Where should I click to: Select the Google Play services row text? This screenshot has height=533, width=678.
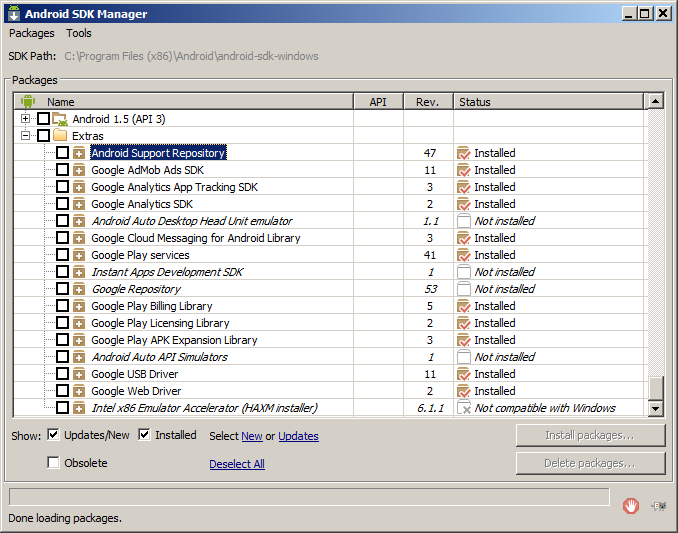pos(140,255)
